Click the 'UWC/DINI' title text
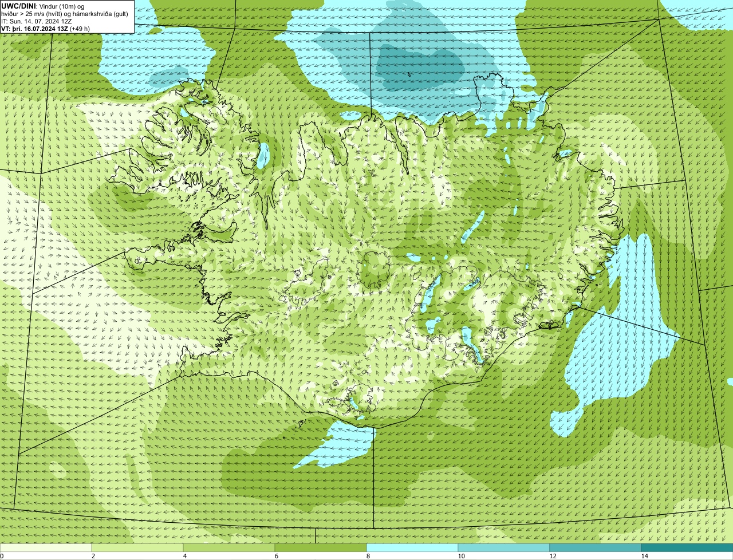This screenshot has width=733, height=560. [x=19, y=6]
